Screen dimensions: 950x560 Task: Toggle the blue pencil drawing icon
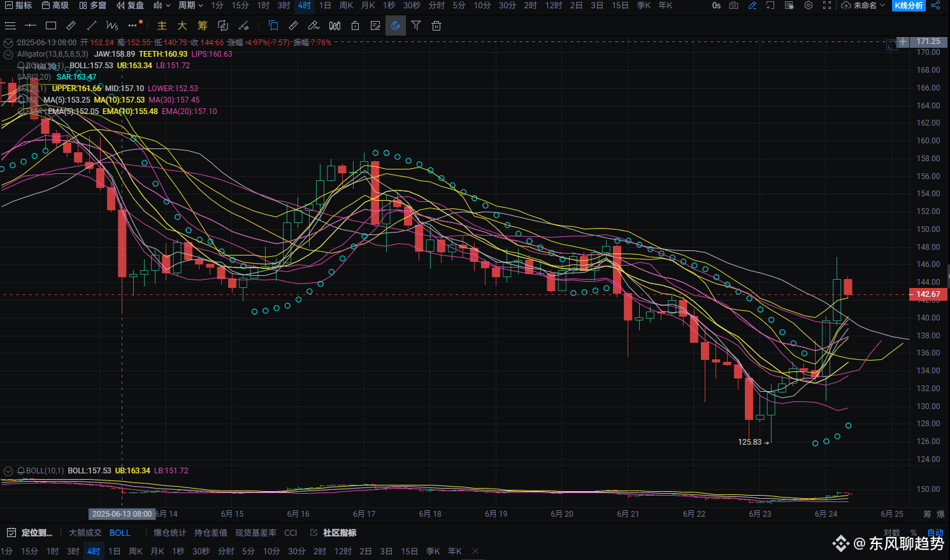752,5
